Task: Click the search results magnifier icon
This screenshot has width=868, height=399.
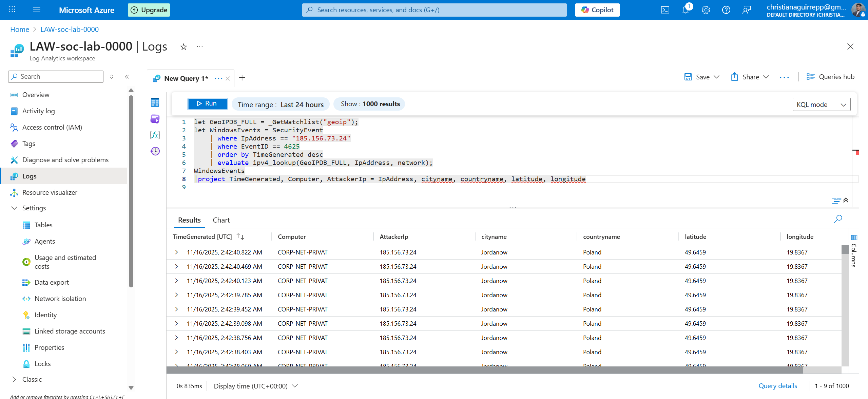Action: 838,219
